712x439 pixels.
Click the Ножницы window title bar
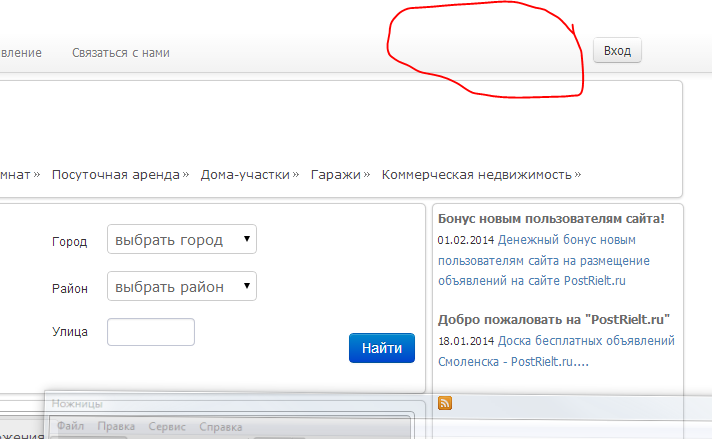pyautogui.click(x=200, y=404)
